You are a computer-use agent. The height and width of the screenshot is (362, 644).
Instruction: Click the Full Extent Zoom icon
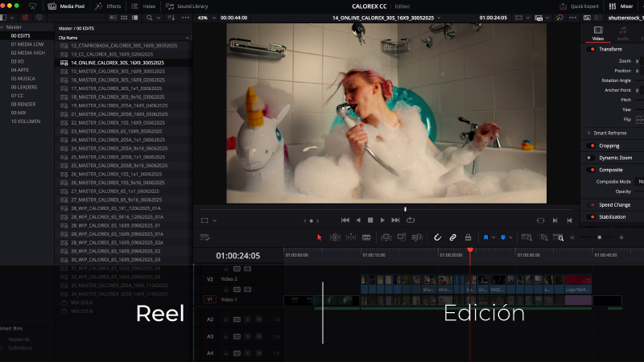pos(526,237)
